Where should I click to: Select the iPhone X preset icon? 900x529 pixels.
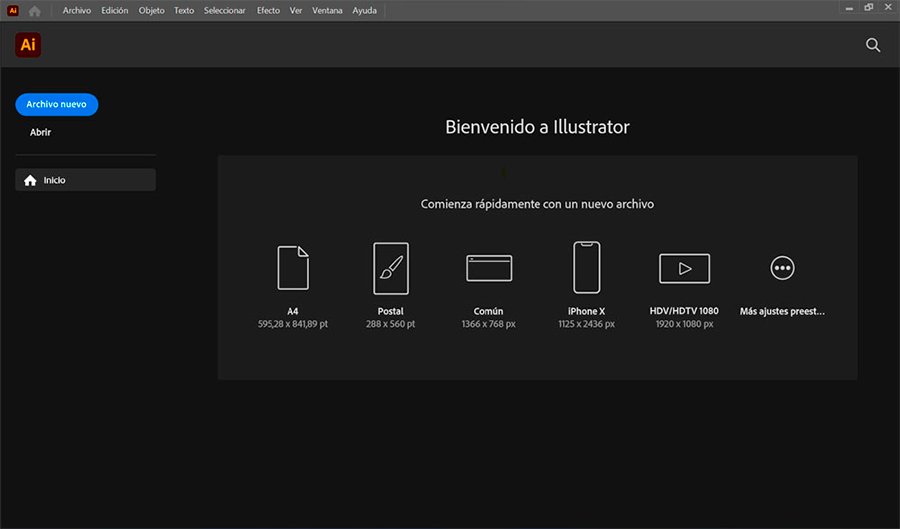[x=586, y=268]
